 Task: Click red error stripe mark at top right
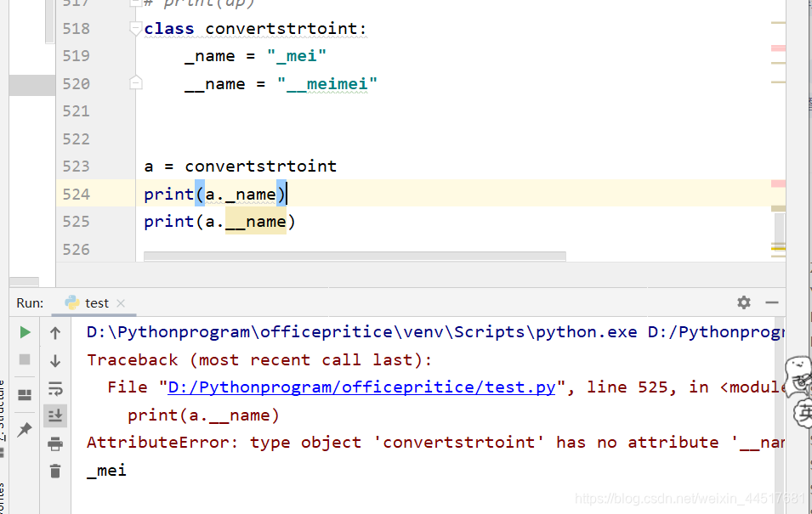coord(778,48)
